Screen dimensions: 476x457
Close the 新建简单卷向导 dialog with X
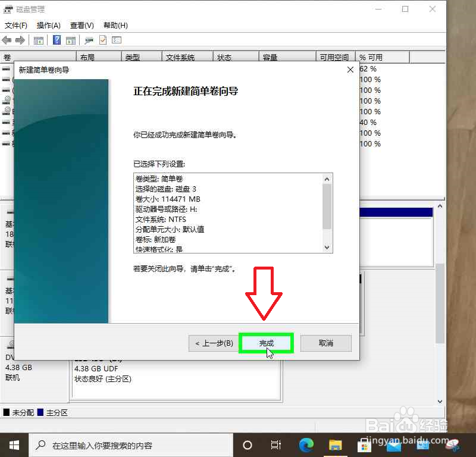(350, 70)
